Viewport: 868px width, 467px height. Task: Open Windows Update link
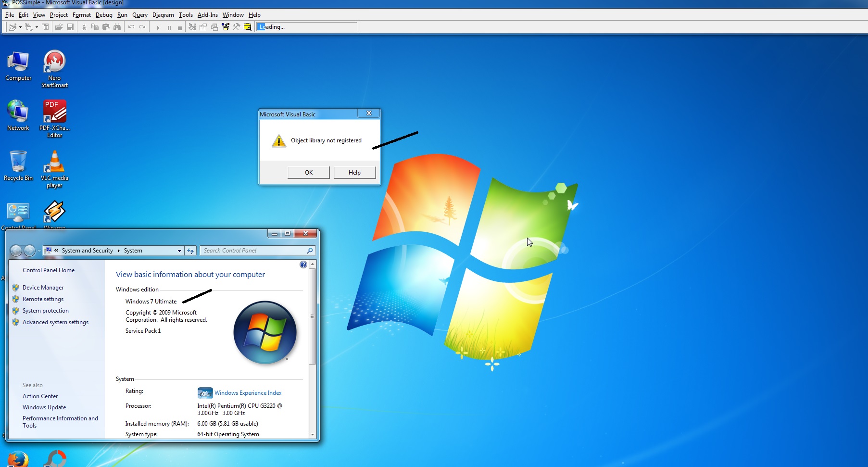(x=44, y=407)
